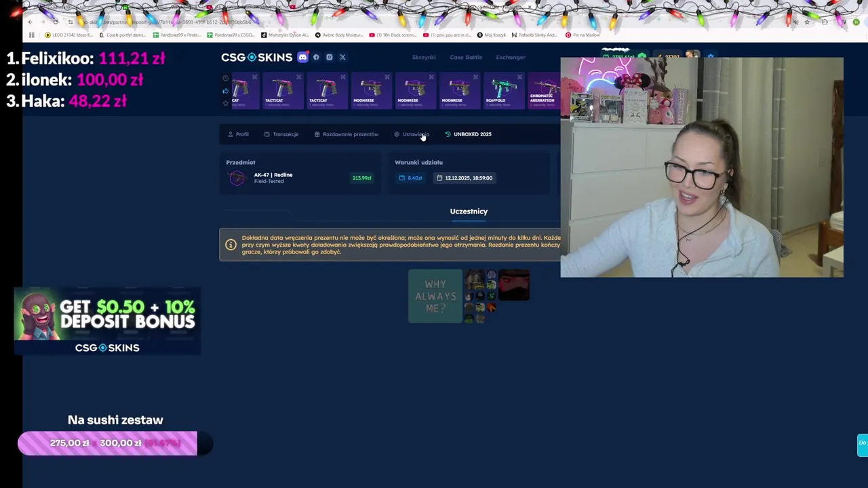Image resolution: width=868 pixels, height=488 pixels.
Task: Click the ilonek 100,00 zł donor entry
Action: [x=75, y=80]
